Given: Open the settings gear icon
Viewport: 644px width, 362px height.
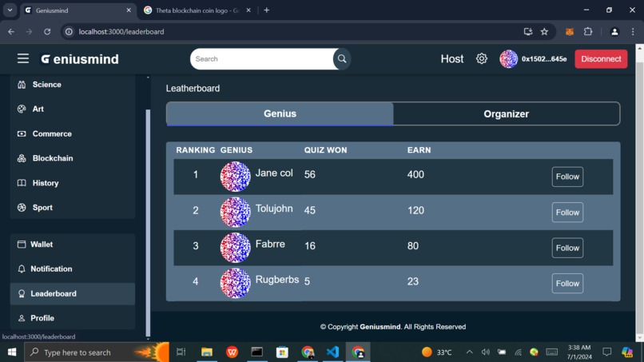Looking at the screenshot, I should point(481,59).
